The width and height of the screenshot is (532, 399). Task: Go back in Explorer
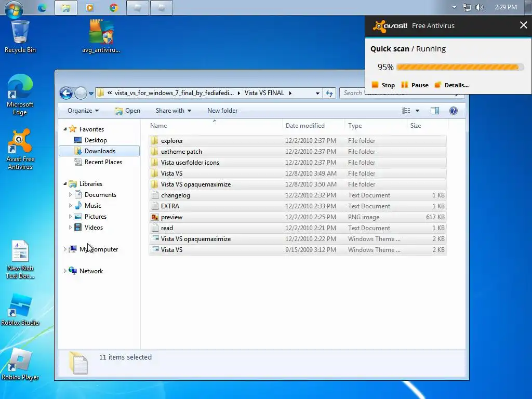66,93
